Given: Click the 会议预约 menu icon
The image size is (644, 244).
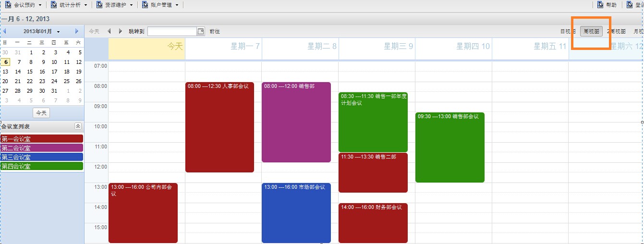Looking at the screenshot, I should 8,5.
